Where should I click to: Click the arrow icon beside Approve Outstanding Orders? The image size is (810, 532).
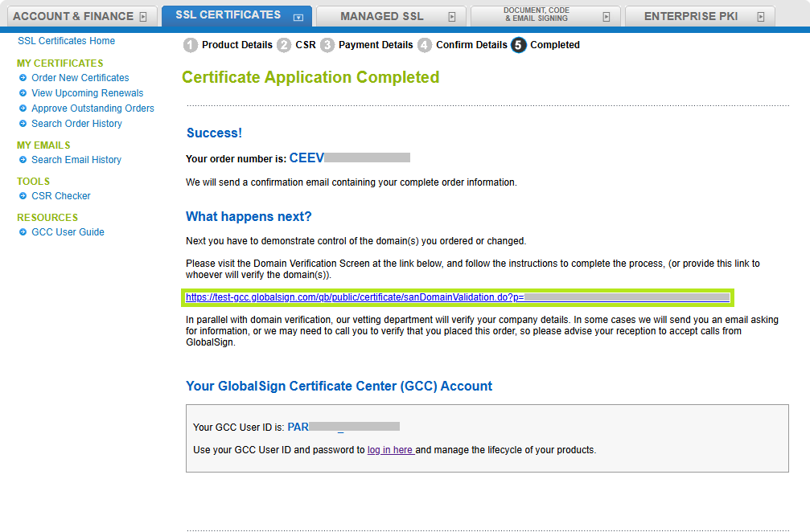click(23, 108)
